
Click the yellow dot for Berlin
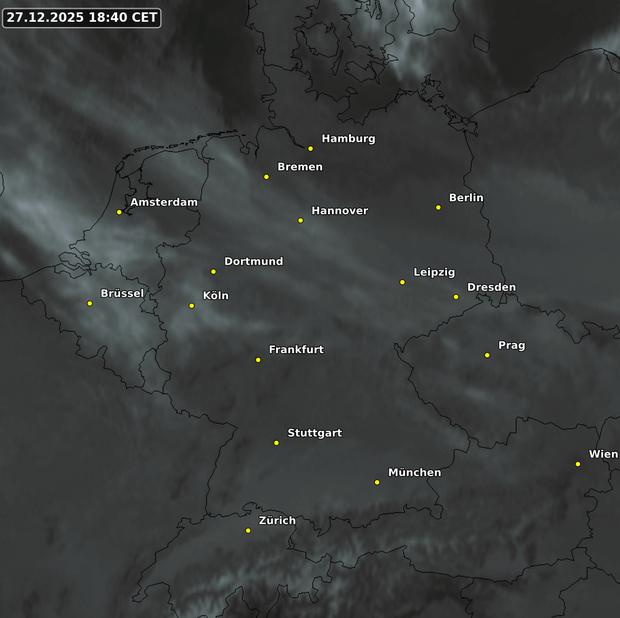438,207
